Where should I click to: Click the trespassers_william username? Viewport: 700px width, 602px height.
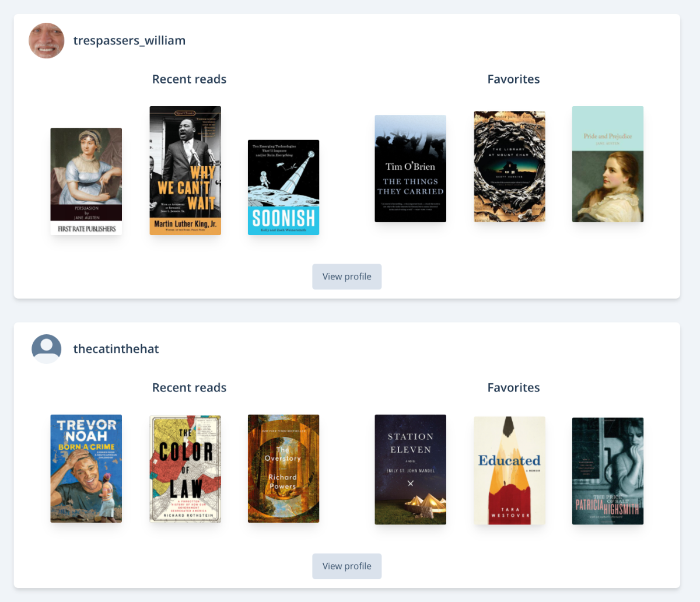pos(129,40)
